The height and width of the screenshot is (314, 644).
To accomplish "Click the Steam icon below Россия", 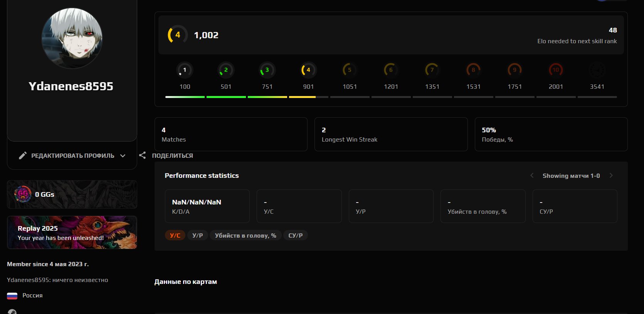I will 12,311.
